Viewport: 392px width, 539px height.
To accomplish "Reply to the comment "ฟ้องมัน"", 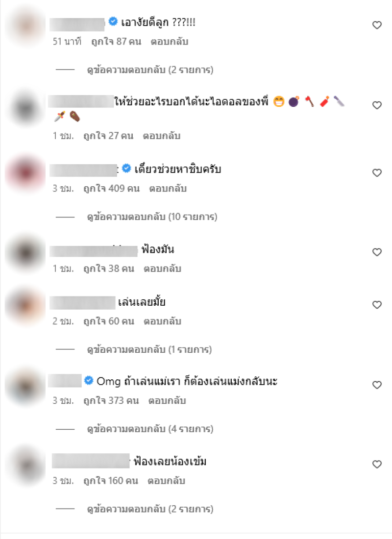I will click(x=162, y=269).
